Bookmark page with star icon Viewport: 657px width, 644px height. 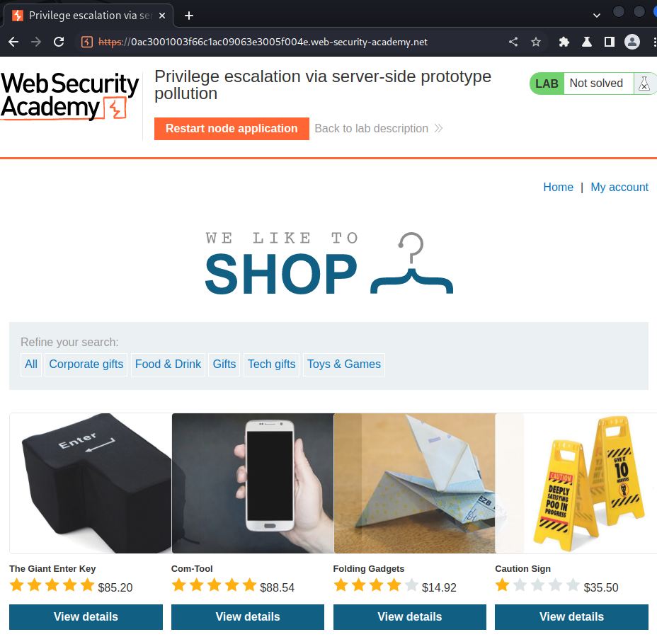pos(535,42)
